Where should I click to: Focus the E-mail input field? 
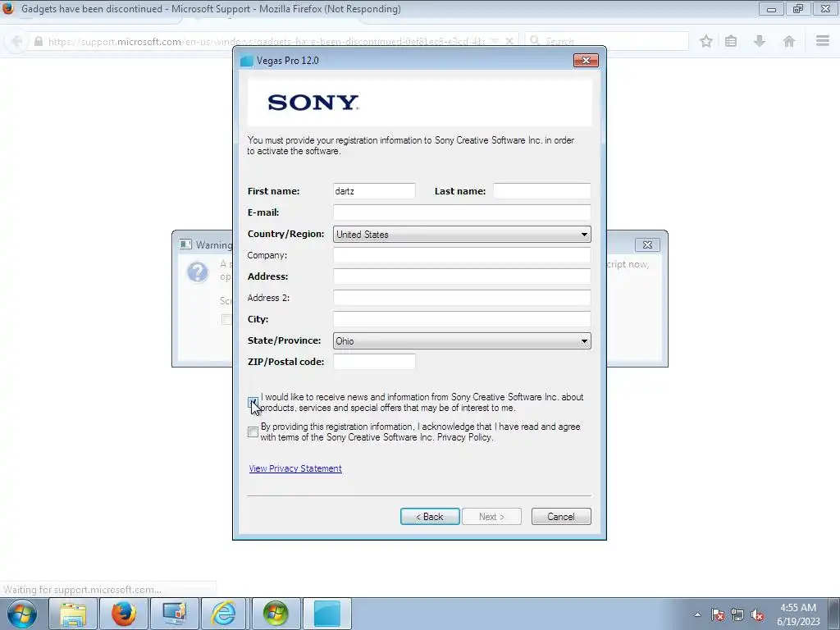[462, 212]
